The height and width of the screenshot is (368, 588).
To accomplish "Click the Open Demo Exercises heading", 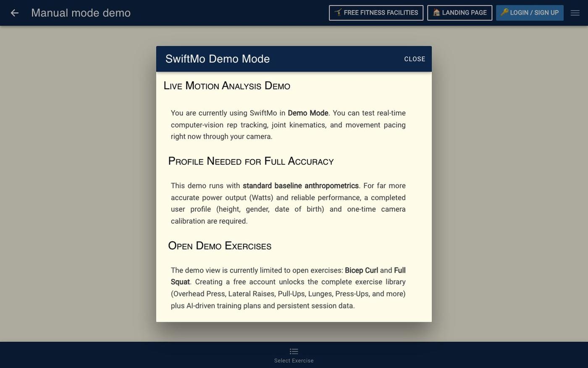I will point(220,246).
